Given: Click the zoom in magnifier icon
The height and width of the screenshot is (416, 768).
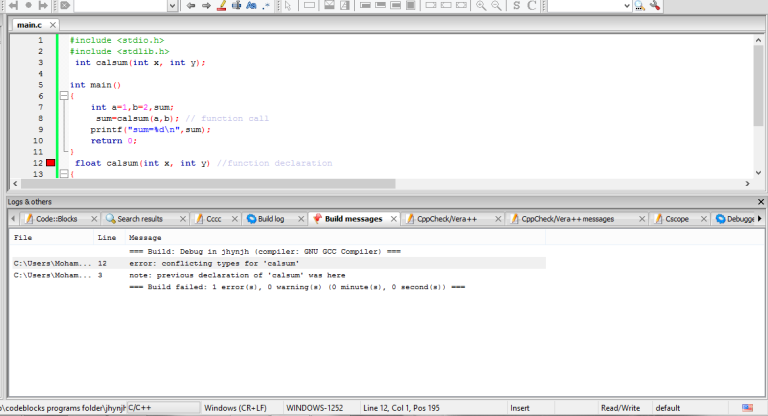Looking at the screenshot, I should [481, 6].
